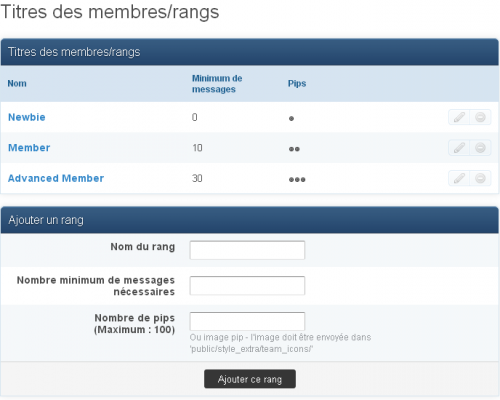Click the Pips column header
This screenshot has width=500, height=400.
pyautogui.click(x=297, y=83)
